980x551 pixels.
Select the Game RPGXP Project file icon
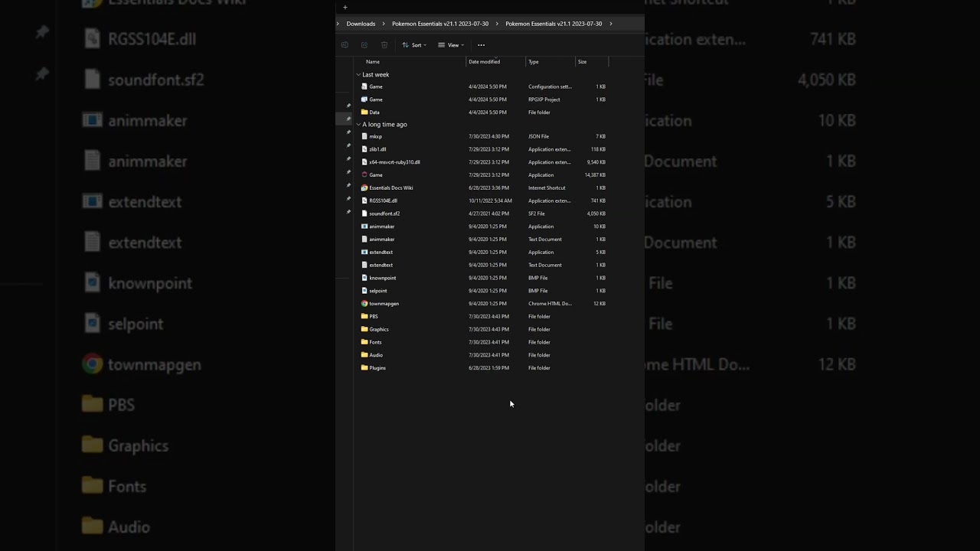click(364, 99)
